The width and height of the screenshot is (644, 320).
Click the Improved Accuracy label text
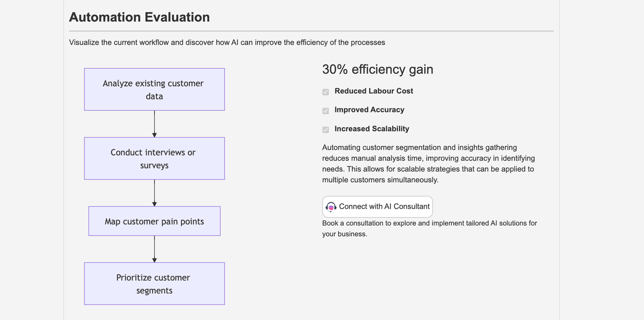(x=369, y=110)
